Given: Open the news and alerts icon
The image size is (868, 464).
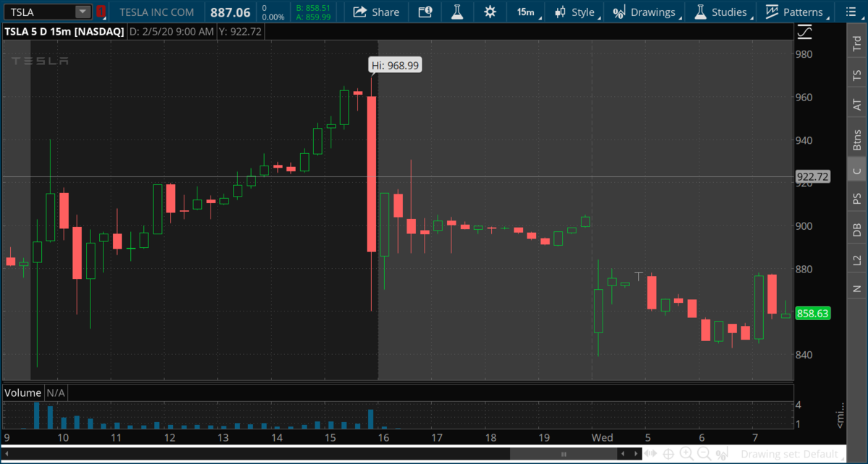Looking at the screenshot, I should tap(425, 12).
